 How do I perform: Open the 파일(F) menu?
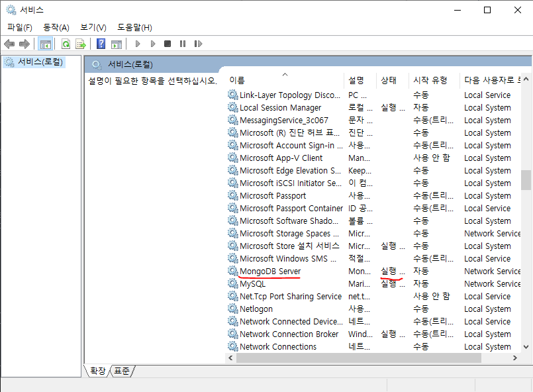(20, 28)
